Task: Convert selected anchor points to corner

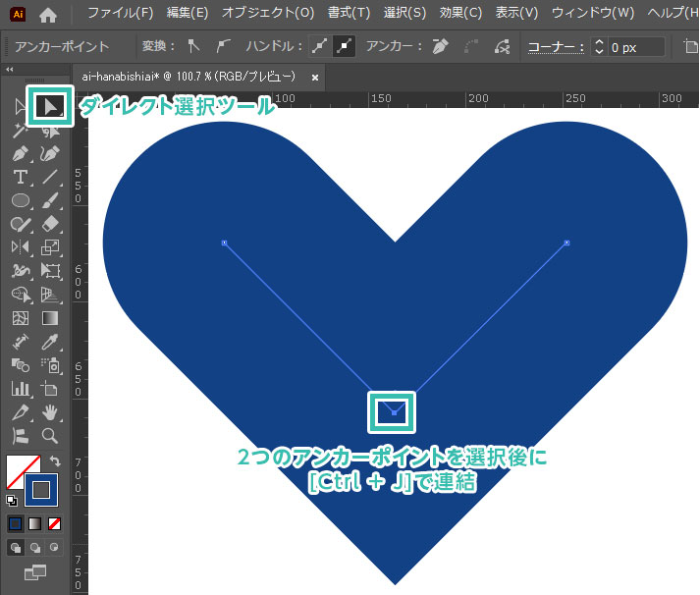Action: pos(194,46)
